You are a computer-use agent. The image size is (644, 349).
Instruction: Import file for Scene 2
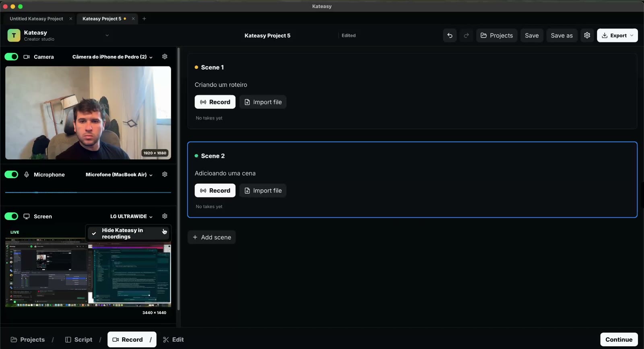tap(263, 191)
